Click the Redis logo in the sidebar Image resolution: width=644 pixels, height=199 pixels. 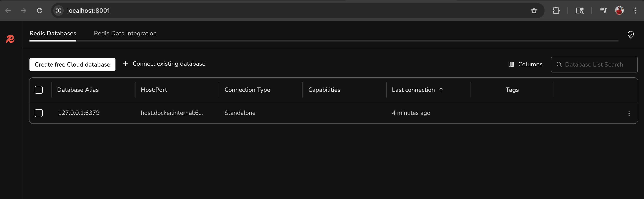[x=10, y=39]
